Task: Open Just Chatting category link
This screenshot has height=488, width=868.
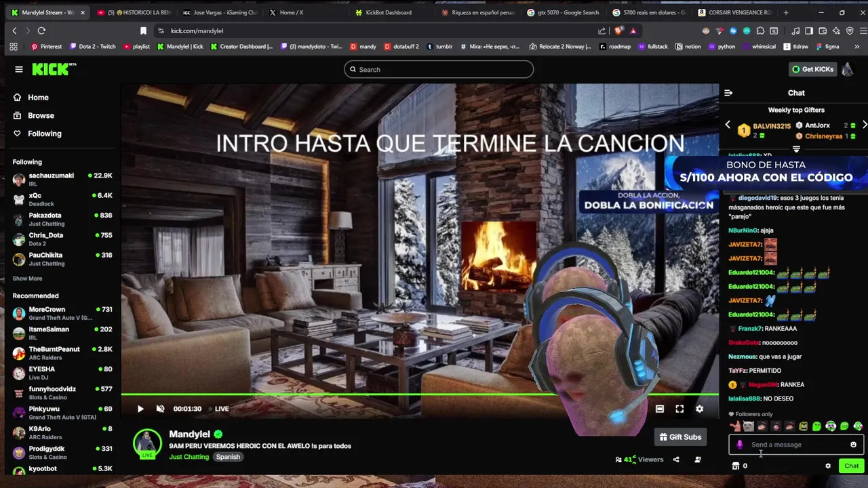Action: click(189, 457)
